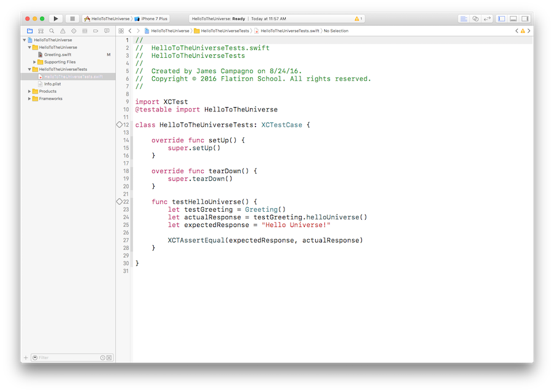
Task: Open the Breakpoint navigator
Action: [x=95, y=31]
